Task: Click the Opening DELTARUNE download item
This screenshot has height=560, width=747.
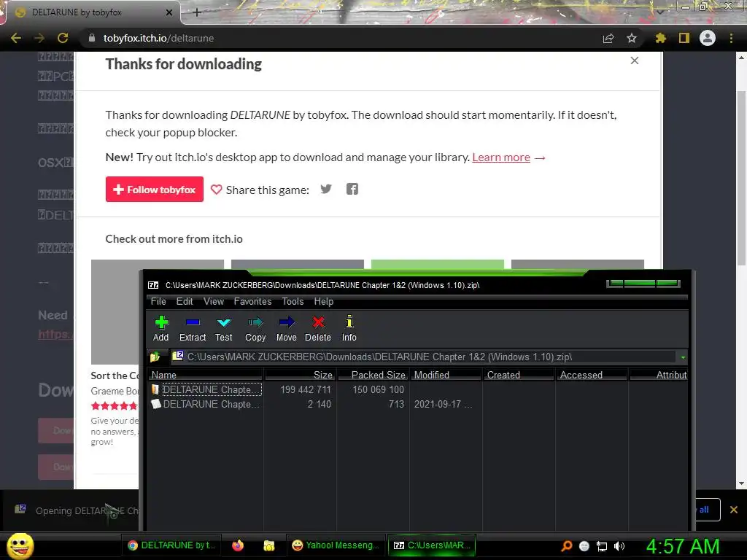Action: (76, 510)
